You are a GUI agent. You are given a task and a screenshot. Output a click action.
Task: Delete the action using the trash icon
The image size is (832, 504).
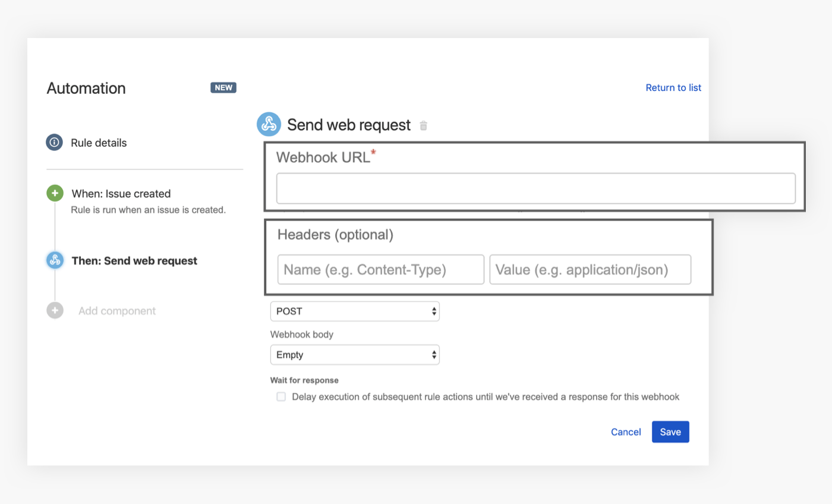(423, 125)
